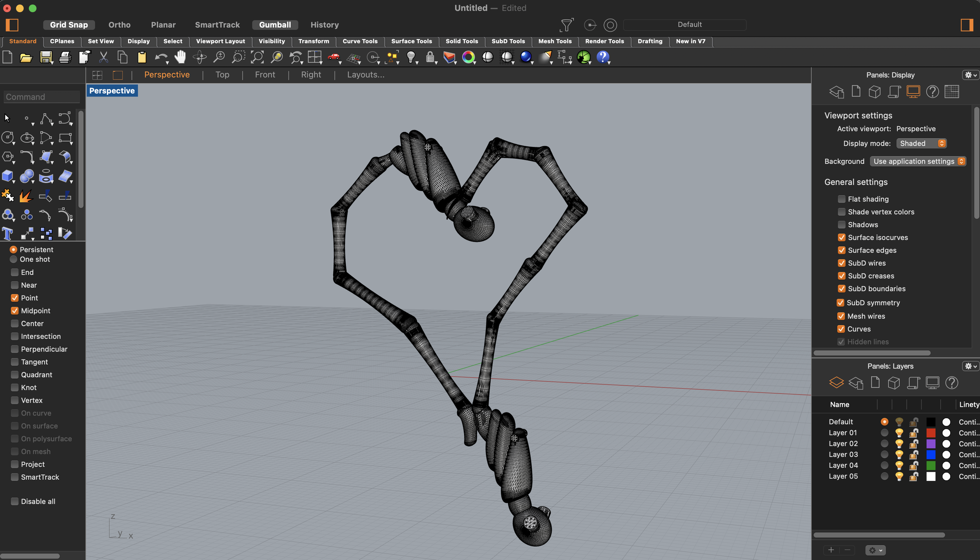Toggle Layer 02 lightbulb visibility
The width and height of the screenshot is (980, 560).
click(899, 444)
